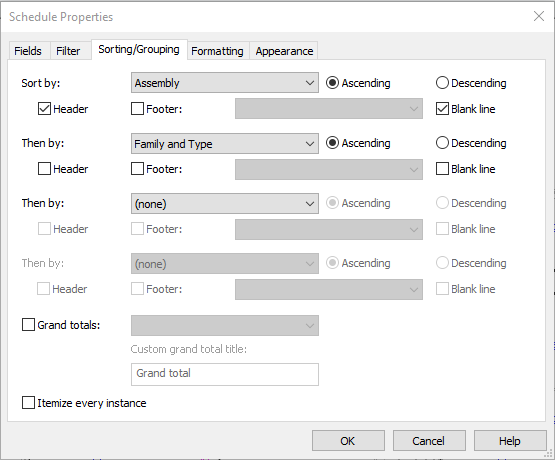
Task: Open Footer dropdown under Sort by Assembly
Action: 329,109
